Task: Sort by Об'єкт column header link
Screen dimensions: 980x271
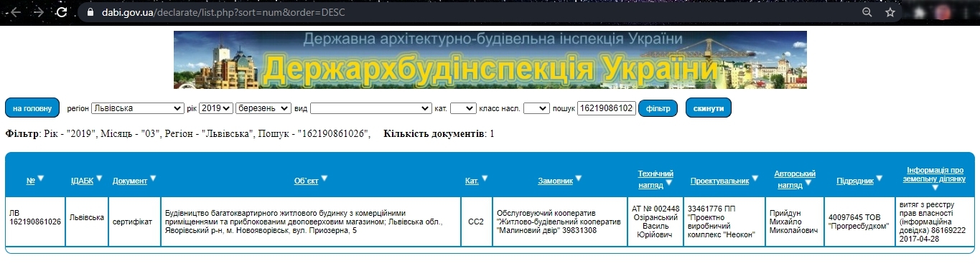Action: [x=306, y=181]
